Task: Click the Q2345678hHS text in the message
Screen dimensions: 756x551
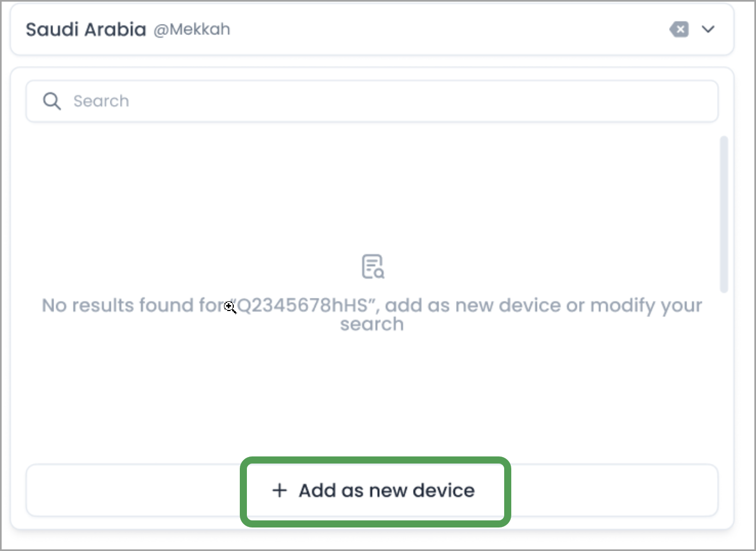Action: [304, 305]
